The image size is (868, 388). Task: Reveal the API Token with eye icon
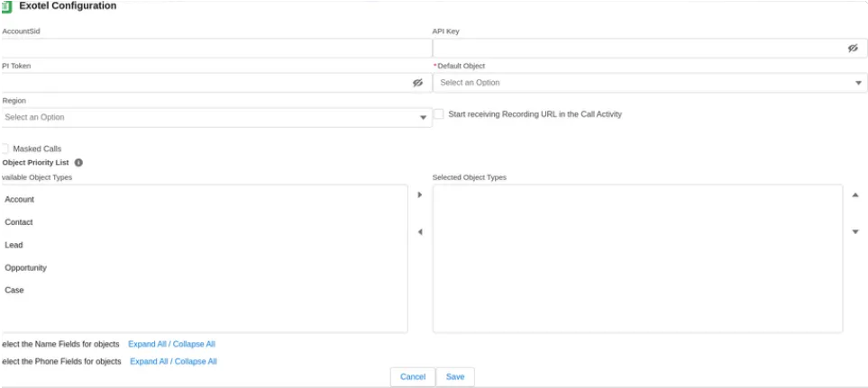coord(417,82)
